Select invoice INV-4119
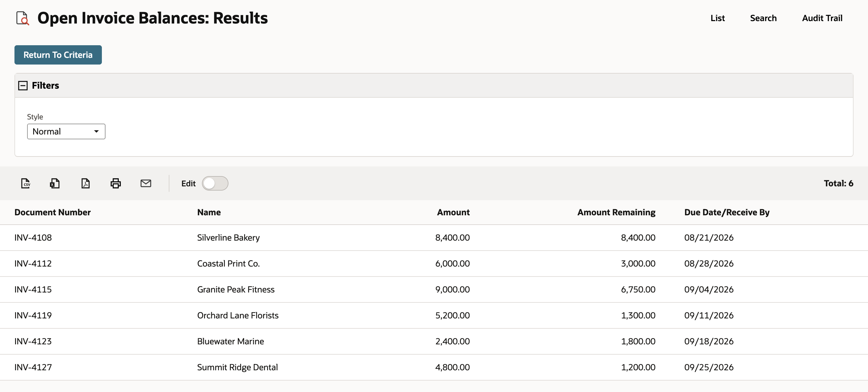The height and width of the screenshot is (392, 868). tap(33, 315)
